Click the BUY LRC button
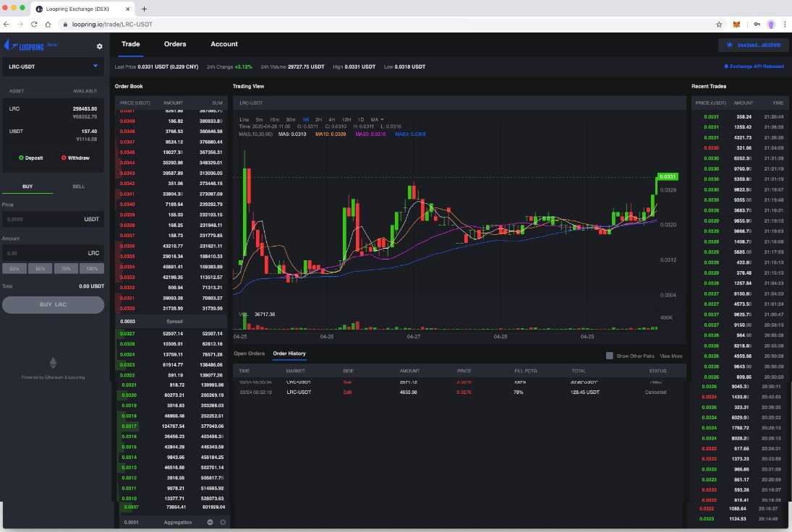 (53, 305)
